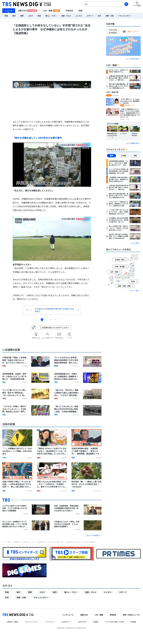Open the 石破茂新総裁が誕生 featured thumbnail
Viewport: 143px width, 644px height.
click(86, 438)
